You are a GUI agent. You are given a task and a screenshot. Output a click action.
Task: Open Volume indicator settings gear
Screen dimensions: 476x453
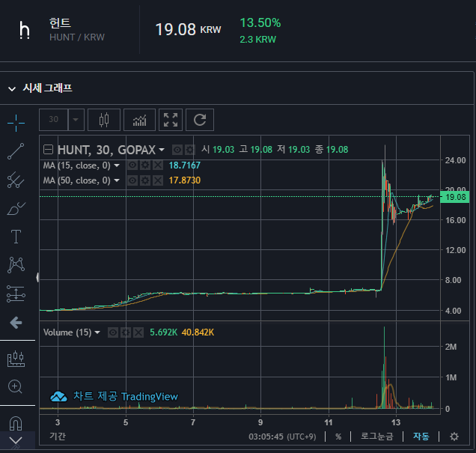(x=126, y=332)
